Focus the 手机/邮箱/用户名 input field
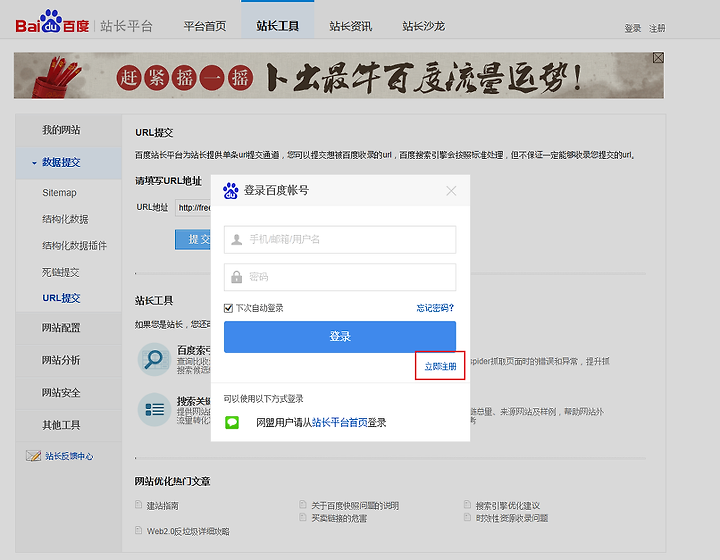The height and width of the screenshot is (560, 720). 340,239
